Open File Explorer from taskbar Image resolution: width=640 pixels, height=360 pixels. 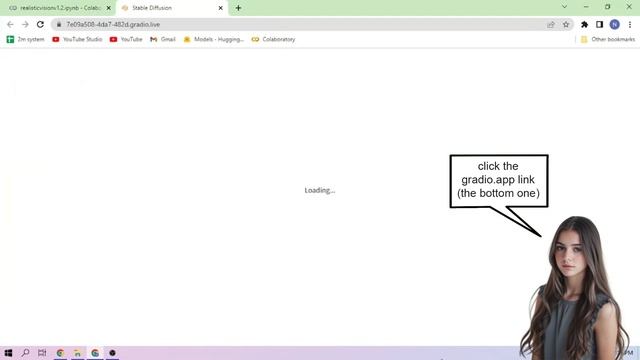coord(78,353)
